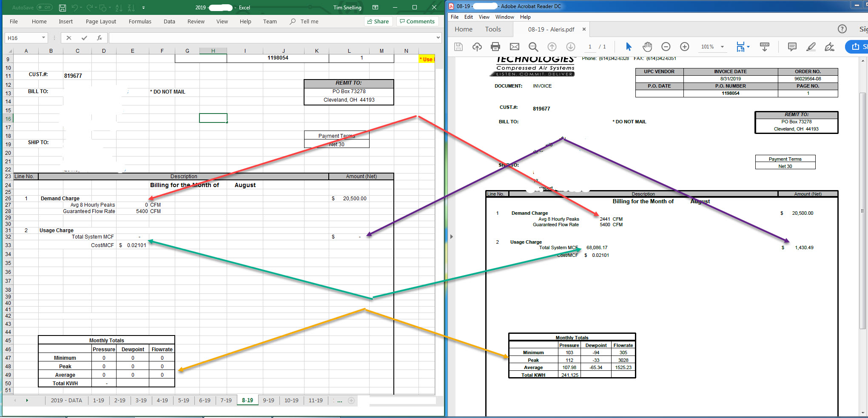This screenshot has width=868, height=418.
Task: Click the Sort Z to A icon
Action: (x=131, y=8)
